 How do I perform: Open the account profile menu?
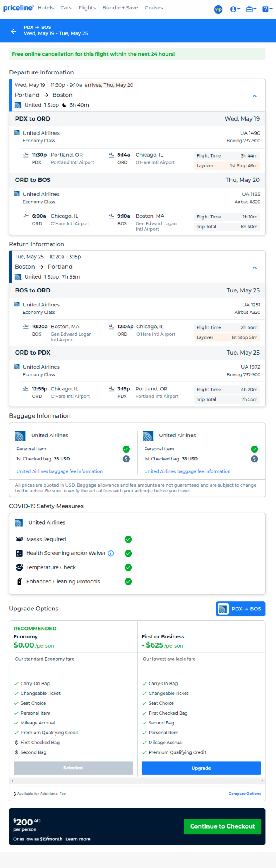tap(235, 9)
